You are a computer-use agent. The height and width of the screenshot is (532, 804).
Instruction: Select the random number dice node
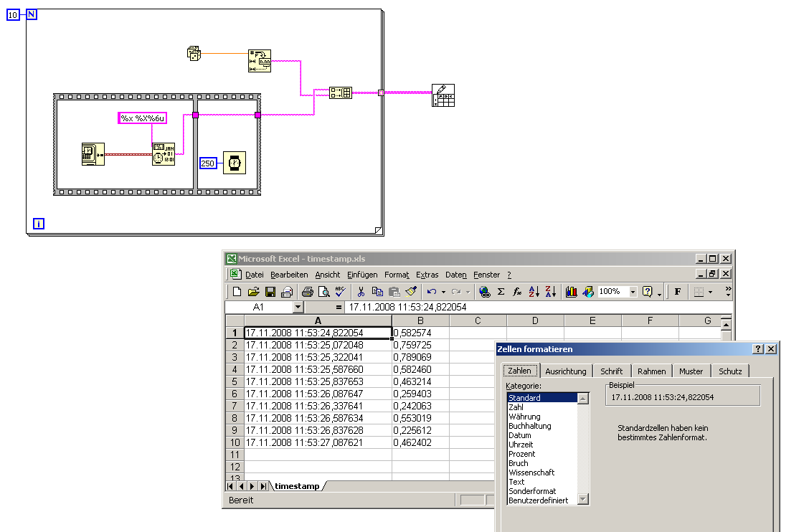coord(194,53)
